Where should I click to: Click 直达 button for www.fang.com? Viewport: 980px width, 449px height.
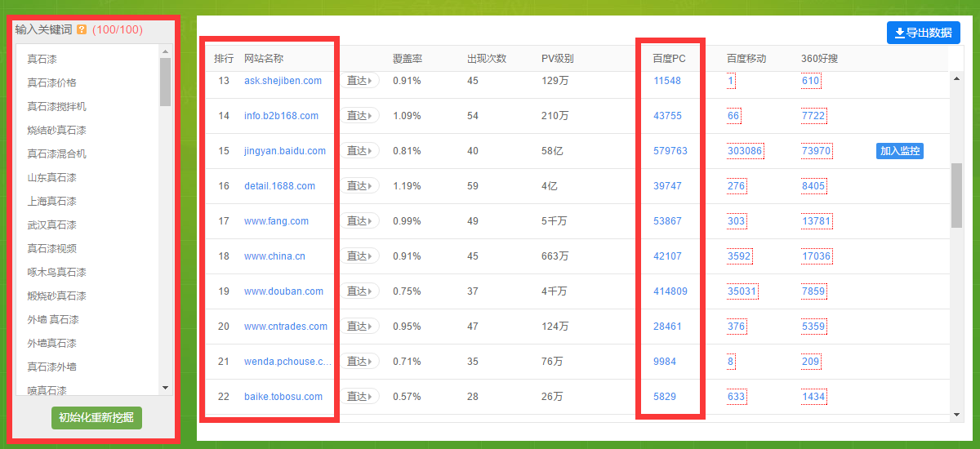[x=359, y=221]
